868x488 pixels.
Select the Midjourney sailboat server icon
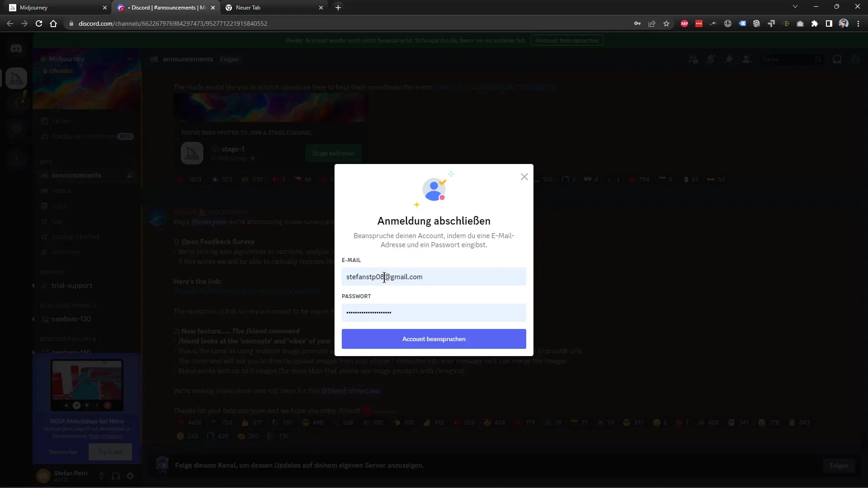[x=16, y=78]
